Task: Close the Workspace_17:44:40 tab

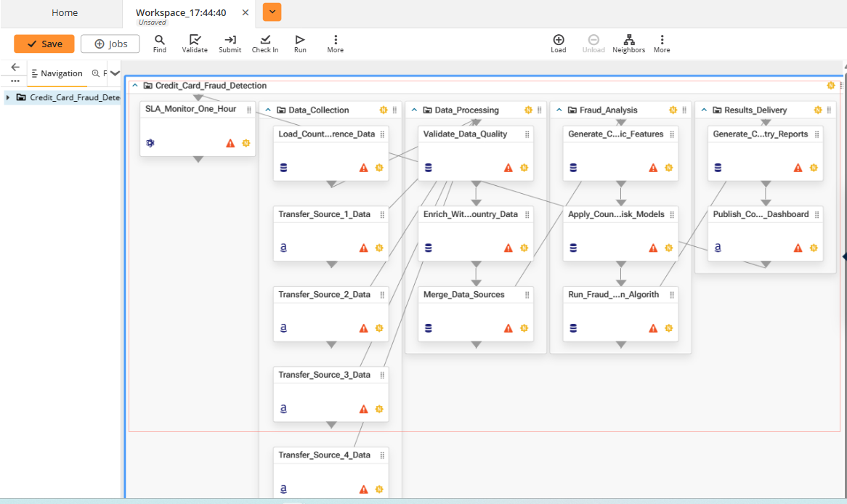Action: point(246,12)
